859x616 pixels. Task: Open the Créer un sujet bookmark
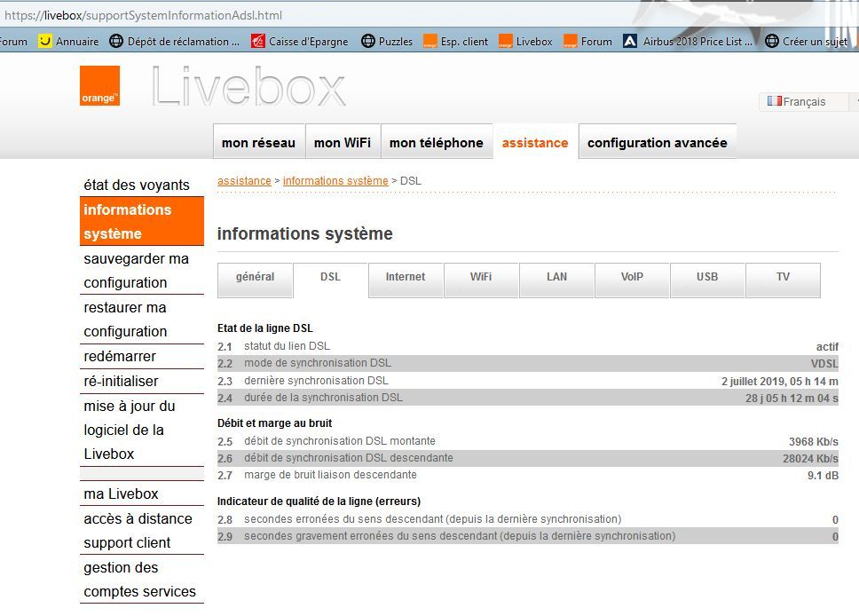(807, 41)
